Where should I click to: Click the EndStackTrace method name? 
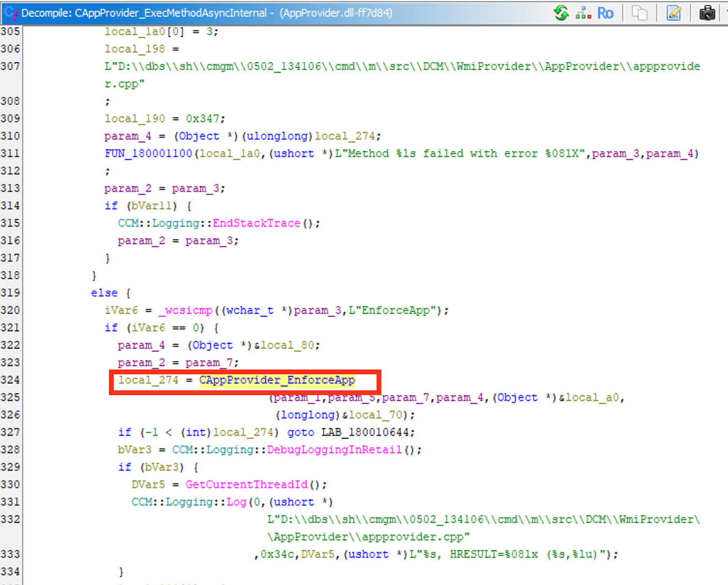[257, 223]
